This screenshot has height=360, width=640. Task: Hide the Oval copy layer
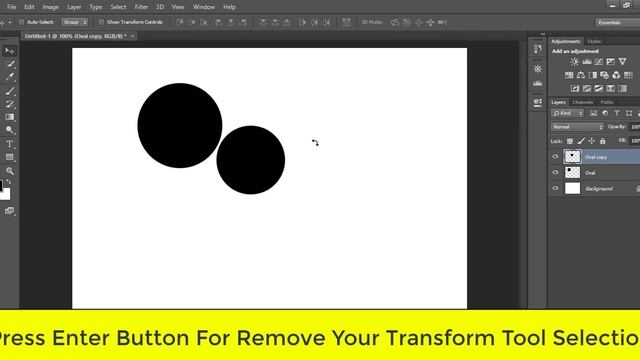click(x=555, y=157)
